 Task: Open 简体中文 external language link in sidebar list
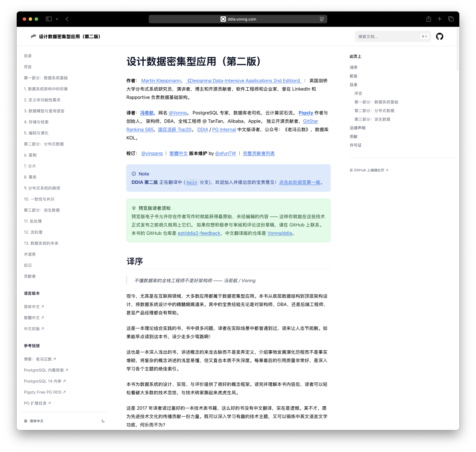(33, 307)
